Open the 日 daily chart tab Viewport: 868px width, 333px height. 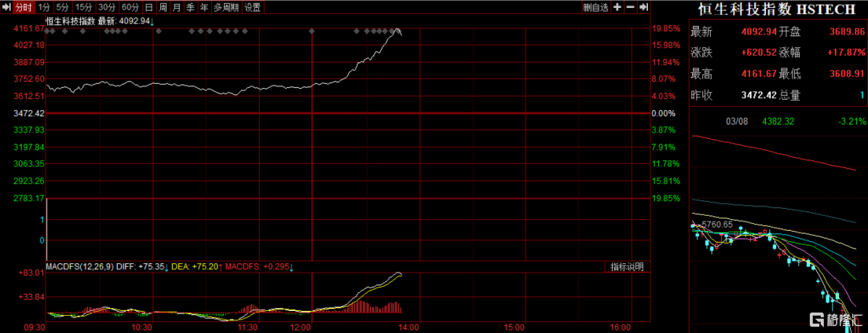148,7
